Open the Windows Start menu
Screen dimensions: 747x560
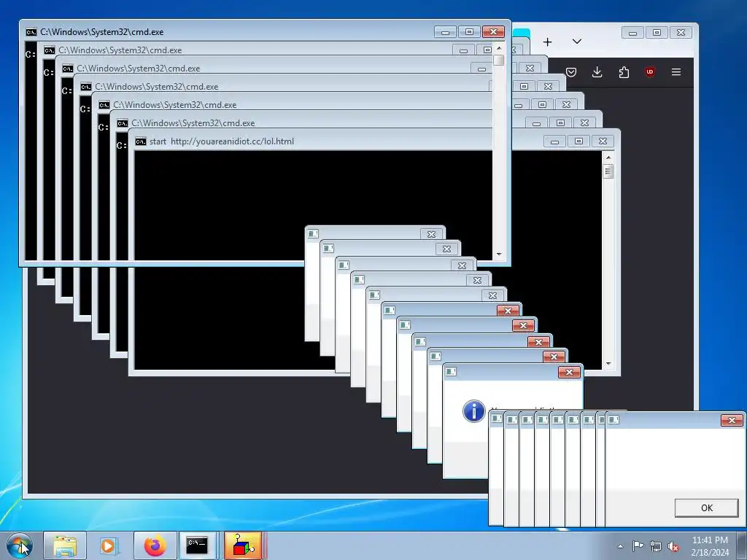coord(20,545)
